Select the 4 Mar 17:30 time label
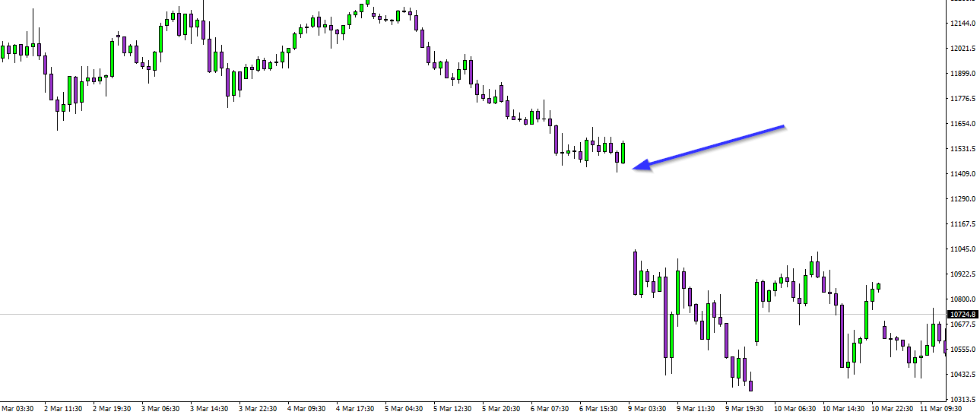This screenshot has height=418, width=980. (x=355, y=409)
